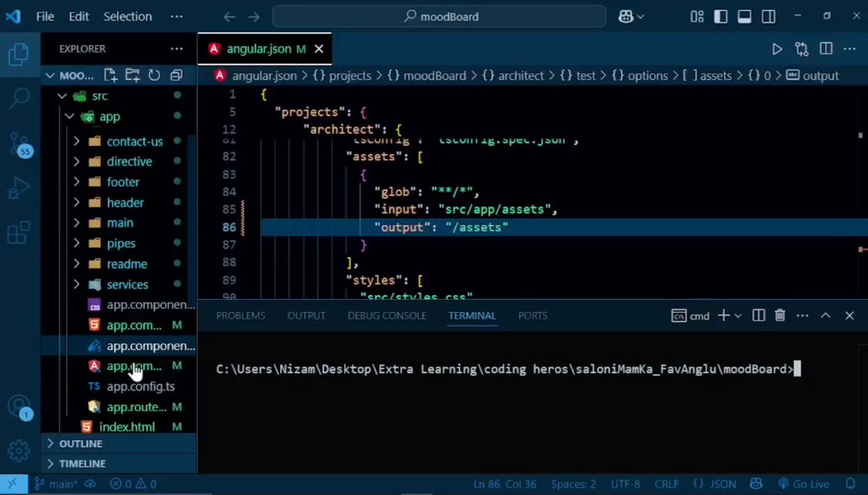Go forward using the navigation arrow
This screenshot has height=495, width=868.
[253, 17]
